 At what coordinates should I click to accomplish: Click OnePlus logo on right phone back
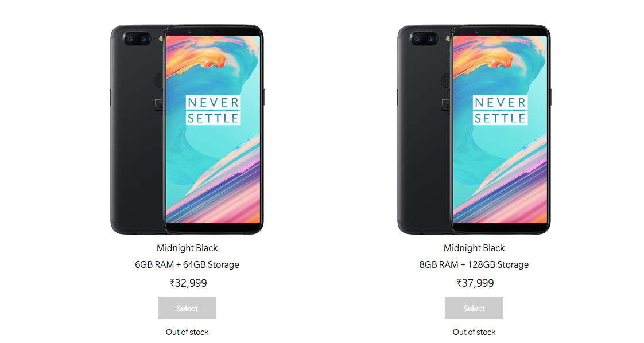click(x=445, y=104)
